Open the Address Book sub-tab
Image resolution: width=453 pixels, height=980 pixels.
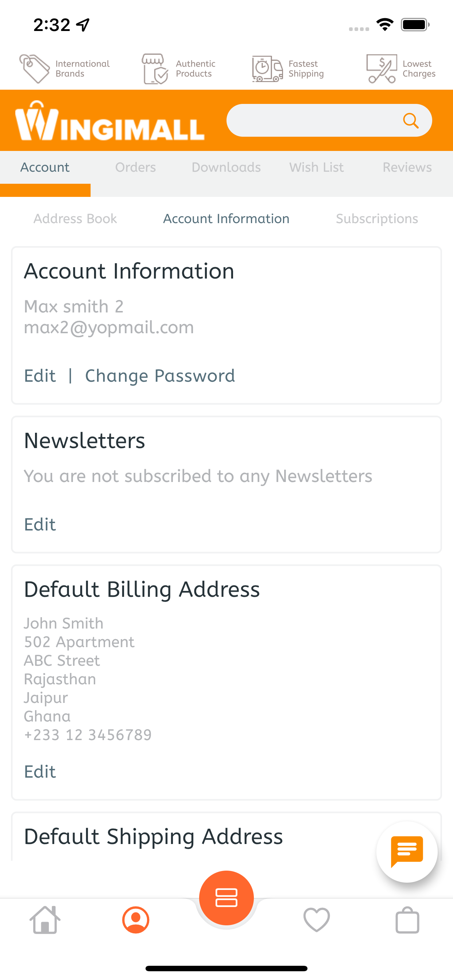75,219
